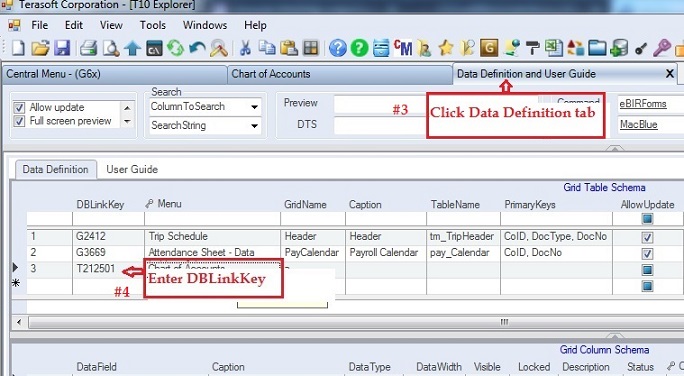
Task: Export to Excel using the spreadsheet icon
Action: click(554, 48)
